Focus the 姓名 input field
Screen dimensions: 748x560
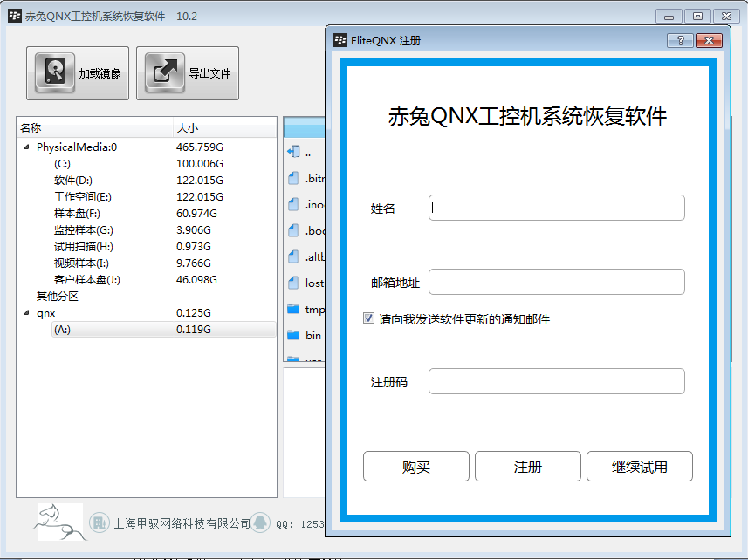click(x=557, y=208)
